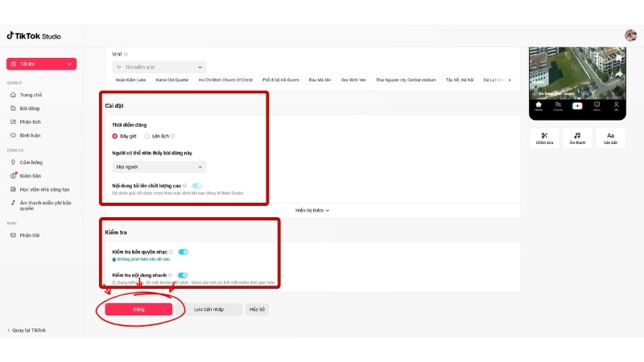Select the Lên lịch radio option
The height and width of the screenshot is (362, 644).
[x=147, y=136]
